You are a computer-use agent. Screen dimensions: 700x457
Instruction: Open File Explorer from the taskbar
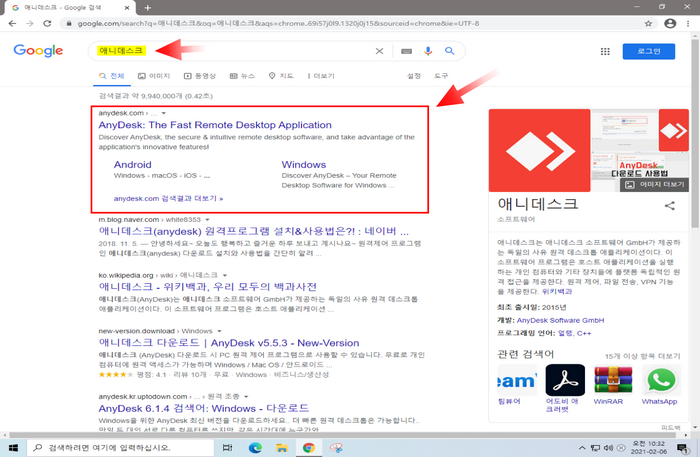pyautogui.click(x=281, y=448)
